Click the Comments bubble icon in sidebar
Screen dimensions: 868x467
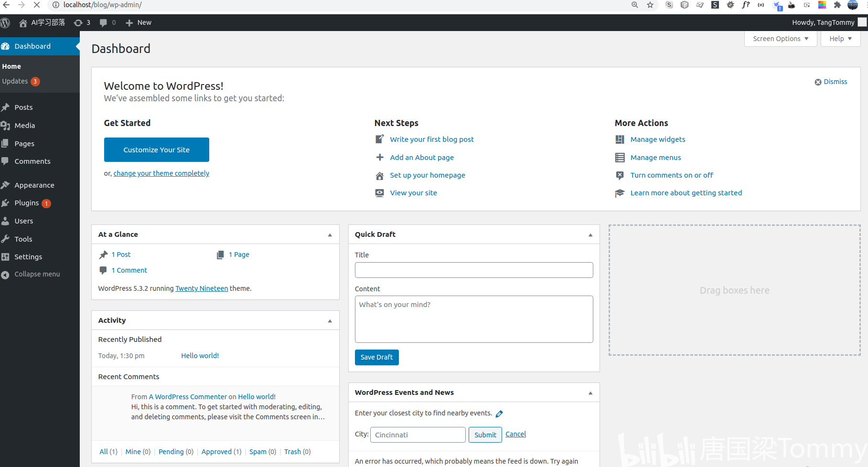pyautogui.click(x=5, y=161)
